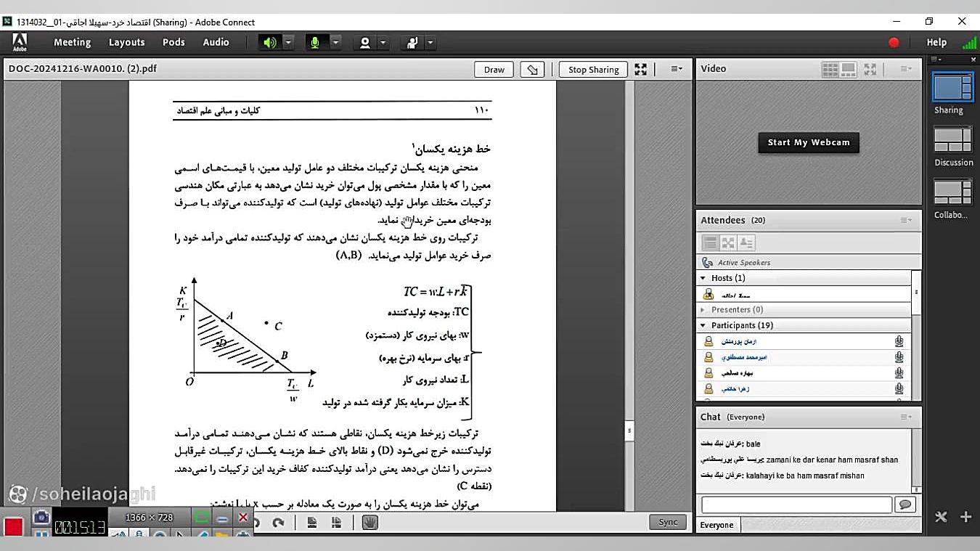
Task: Stop the screen recording with the red button
Action: [x=13, y=527]
